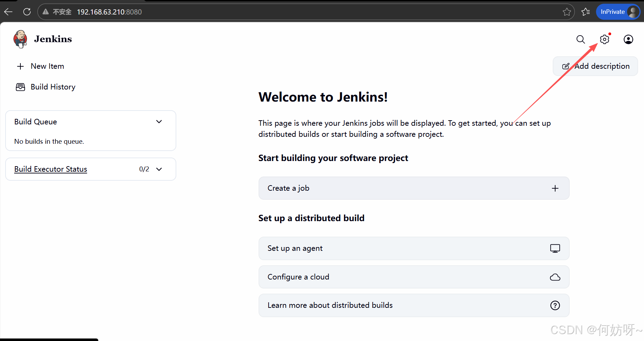Click the not-secure warning icon

tap(46, 12)
